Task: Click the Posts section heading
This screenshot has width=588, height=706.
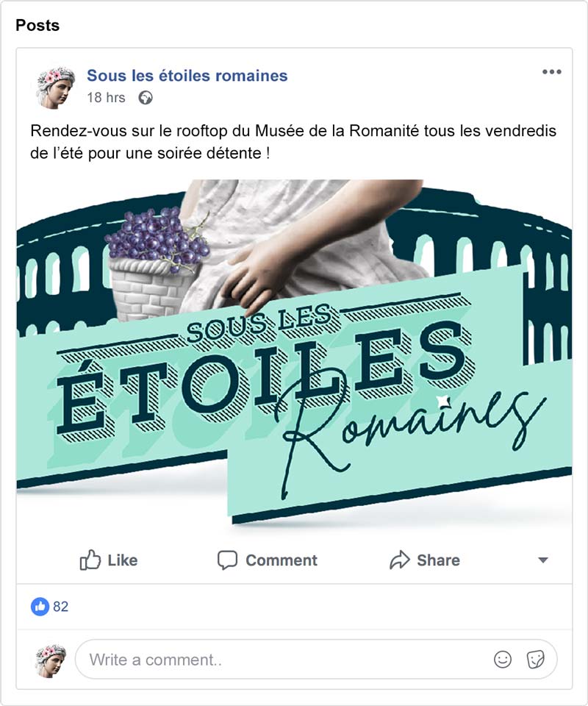Action: pyautogui.click(x=37, y=25)
